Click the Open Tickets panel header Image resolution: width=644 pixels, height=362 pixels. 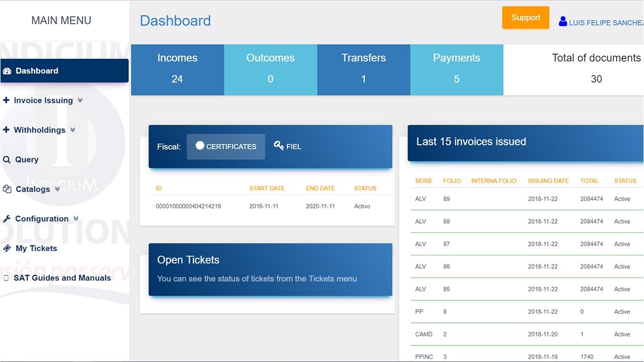270,269
